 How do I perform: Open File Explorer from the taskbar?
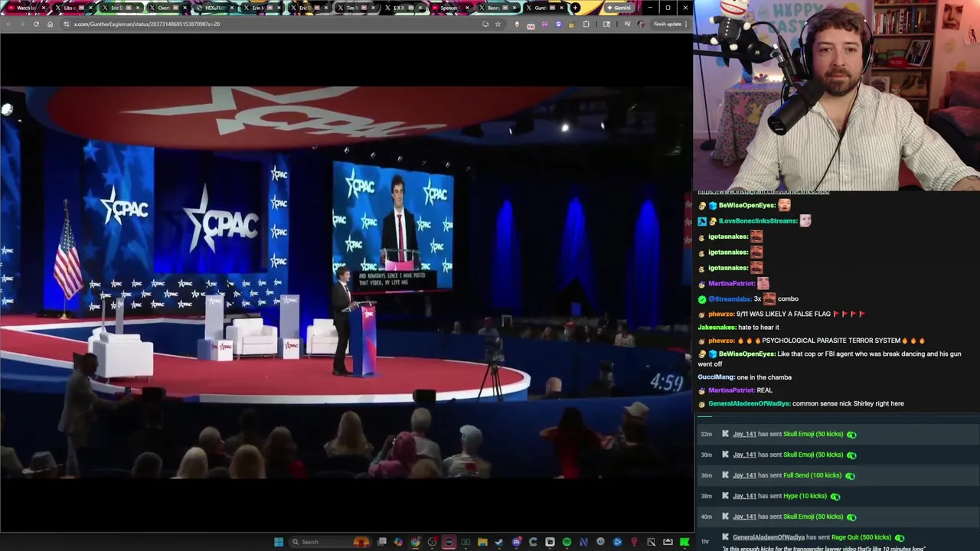(482, 542)
